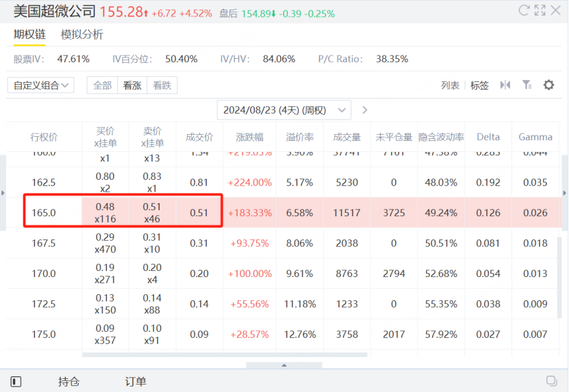Screen dimensions: 569x392
Task: Sort by 溢价率 column header
Action: coord(300,137)
